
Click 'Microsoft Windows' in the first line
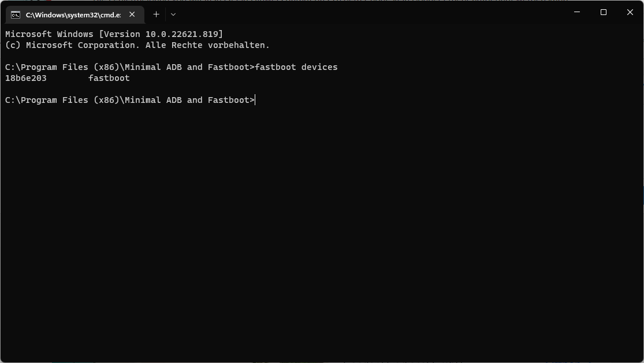pos(49,34)
